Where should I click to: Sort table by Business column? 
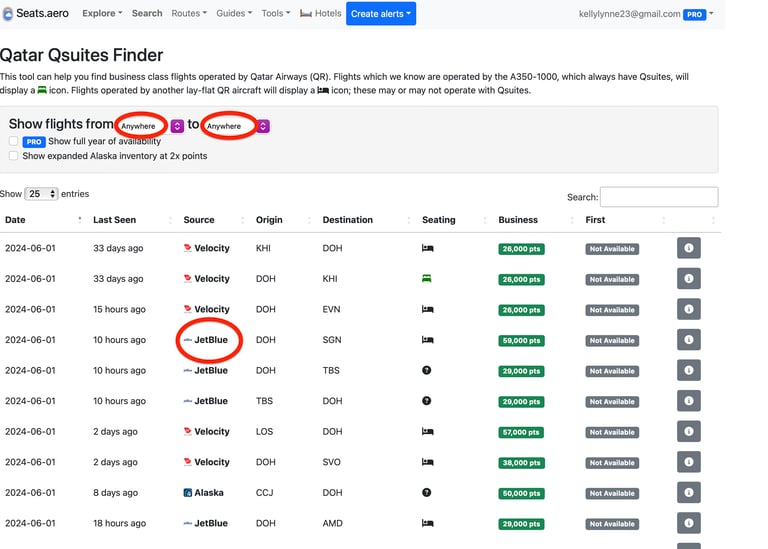(536, 220)
